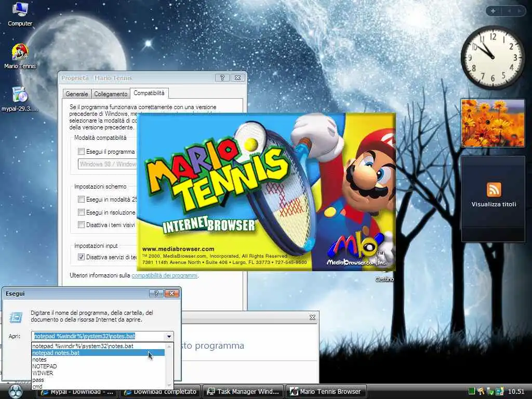Open Mypal - Download taskbar button
This screenshot has height=399, width=532.
coord(77,392)
